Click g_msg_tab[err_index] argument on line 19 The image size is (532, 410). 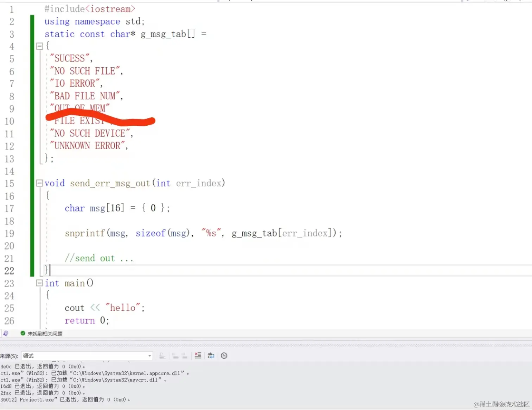[282, 233]
